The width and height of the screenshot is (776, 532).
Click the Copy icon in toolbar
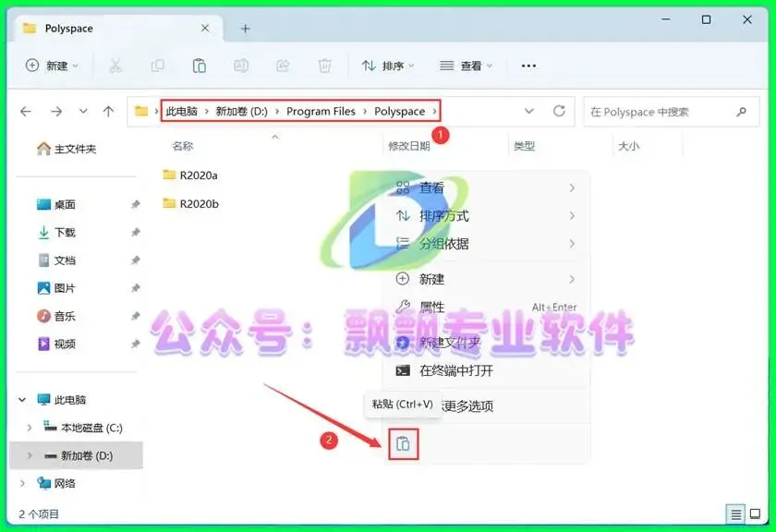(x=157, y=66)
